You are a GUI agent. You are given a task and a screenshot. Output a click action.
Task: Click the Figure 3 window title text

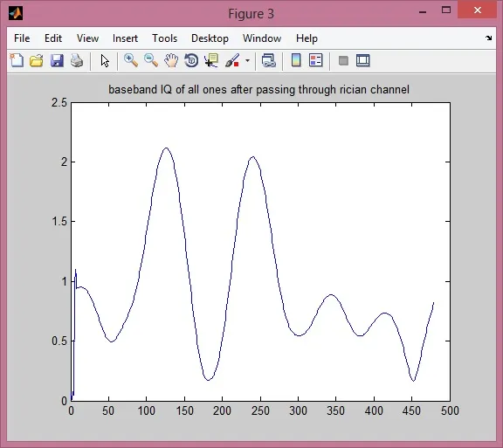click(251, 14)
